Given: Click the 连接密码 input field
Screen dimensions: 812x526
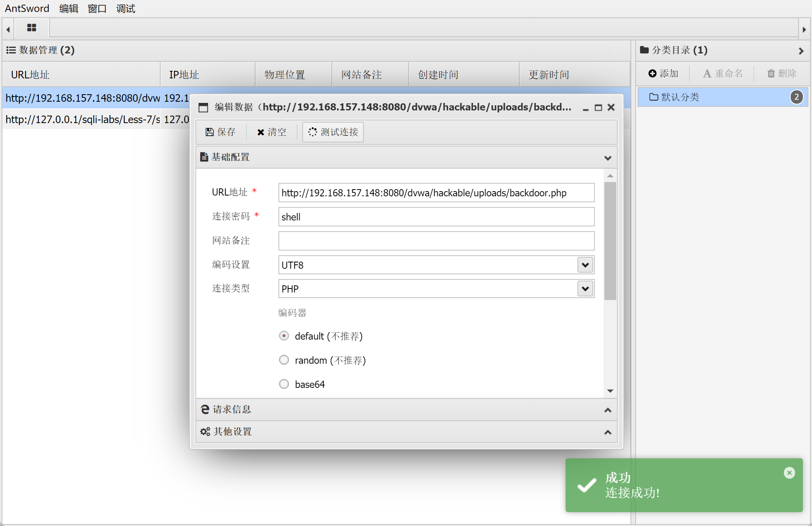Looking at the screenshot, I should coord(436,217).
